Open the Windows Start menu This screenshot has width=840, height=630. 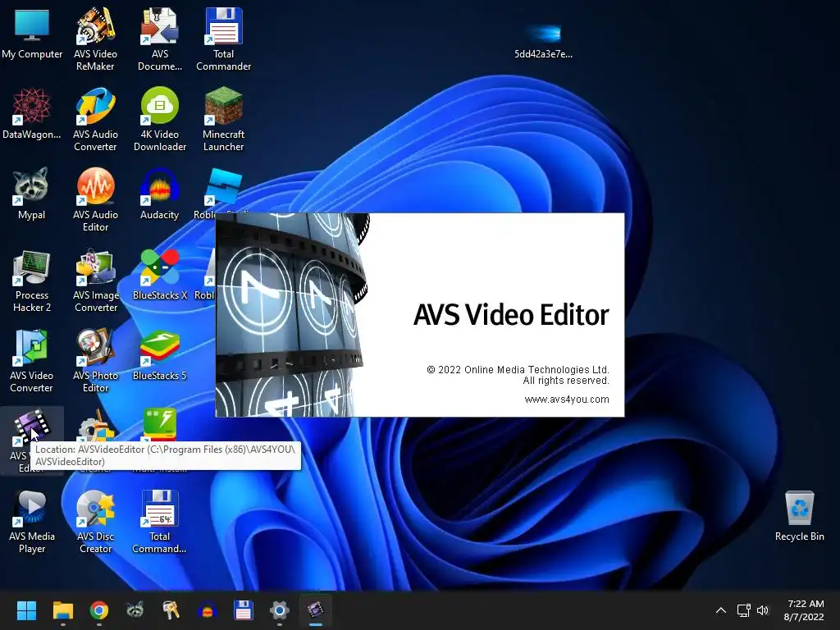tap(26, 610)
